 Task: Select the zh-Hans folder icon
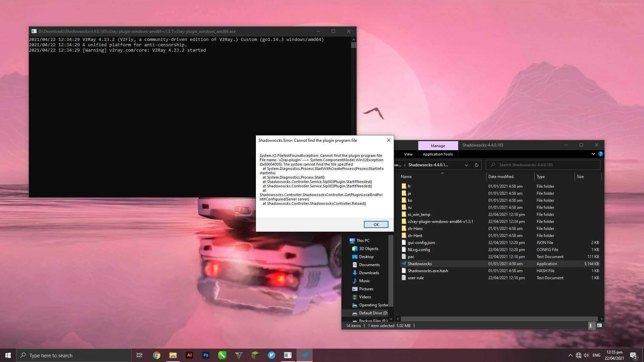click(x=404, y=229)
